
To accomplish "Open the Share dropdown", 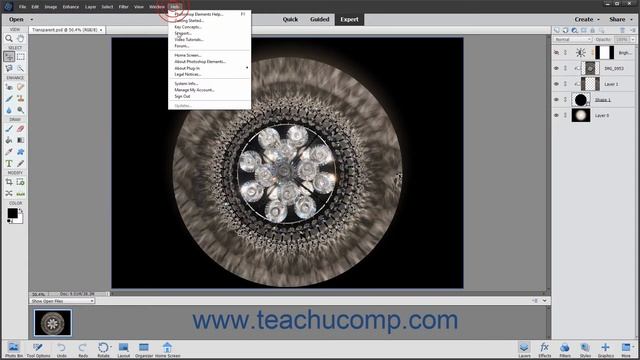I will [620, 19].
